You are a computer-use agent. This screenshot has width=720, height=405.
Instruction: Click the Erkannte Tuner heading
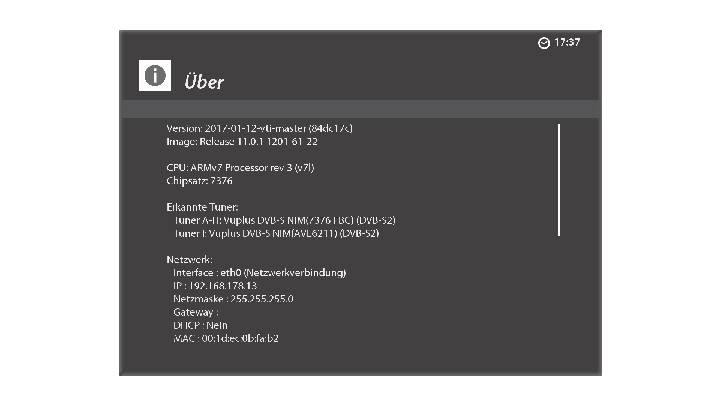click(202, 207)
